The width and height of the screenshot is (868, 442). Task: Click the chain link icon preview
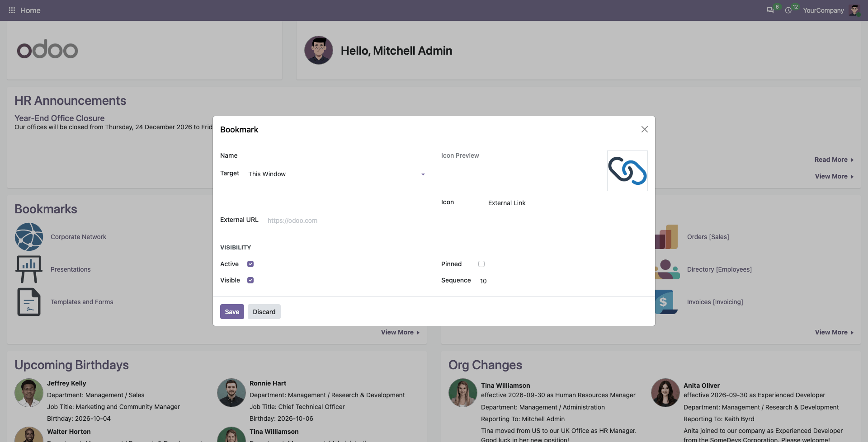pyautogui.click(x=627, y=171)
